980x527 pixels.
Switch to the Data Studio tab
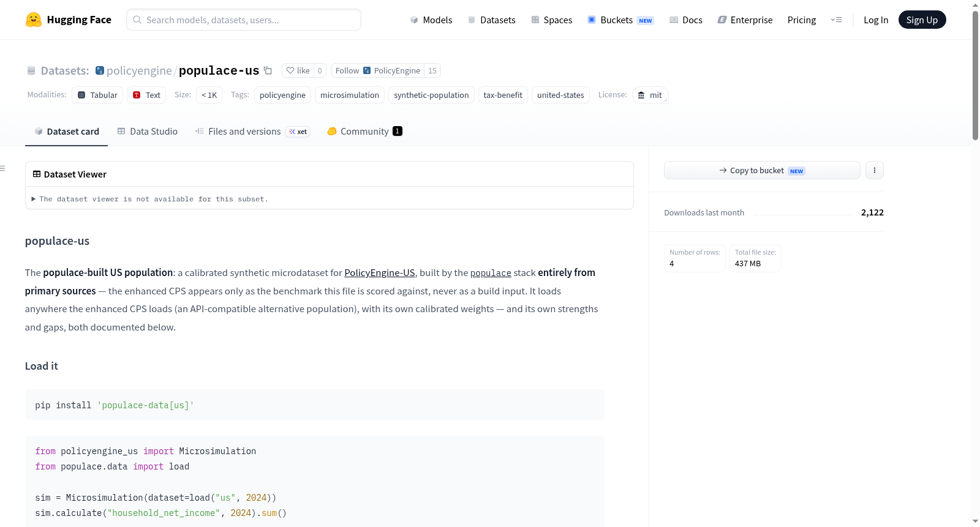tap(148, 132)
